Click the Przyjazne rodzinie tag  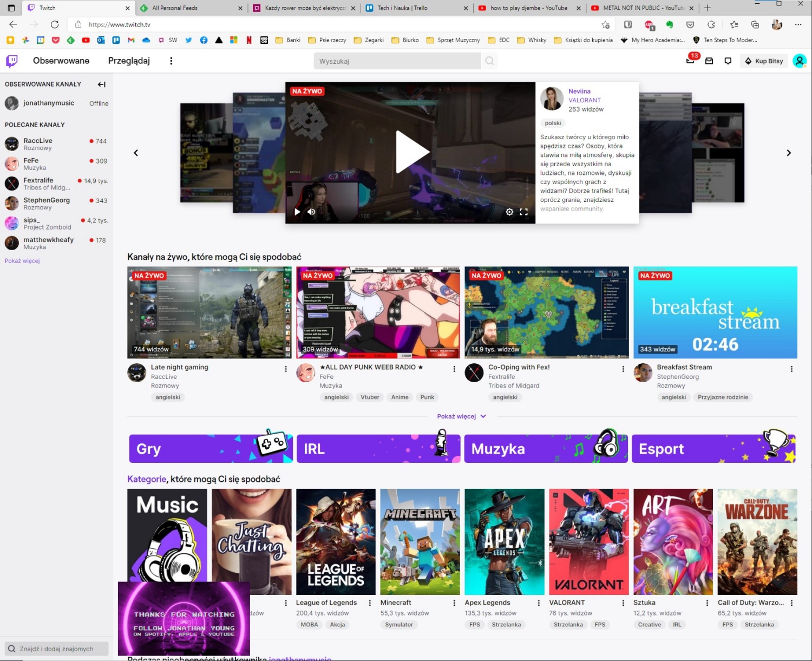pos(723,397)
